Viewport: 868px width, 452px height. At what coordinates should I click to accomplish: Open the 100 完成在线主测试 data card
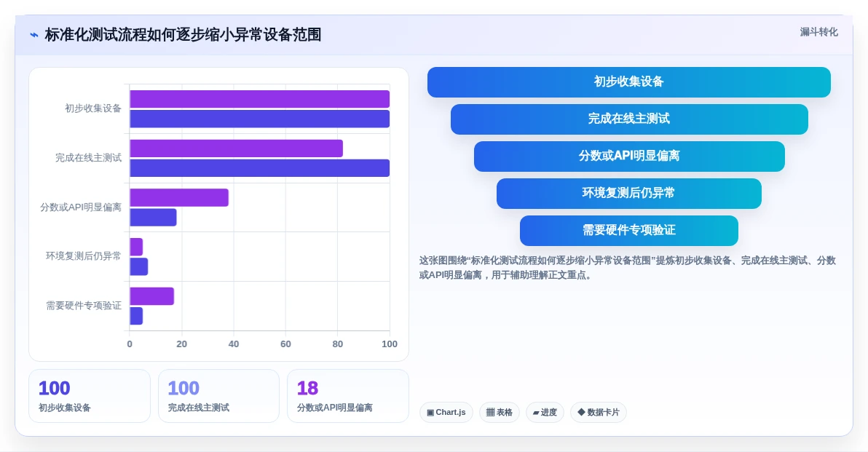point(218,396)
